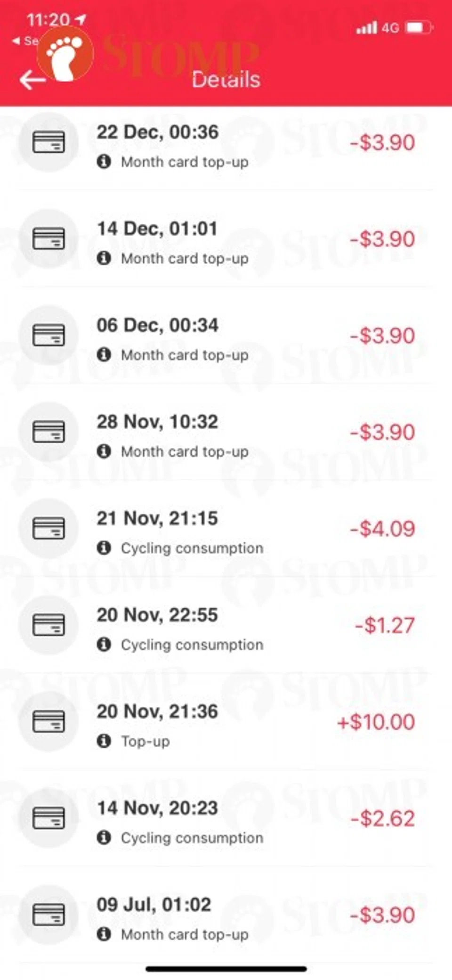
Task: Tap the card icon for 20 Nov top-up
Action: tap(48, 721)
